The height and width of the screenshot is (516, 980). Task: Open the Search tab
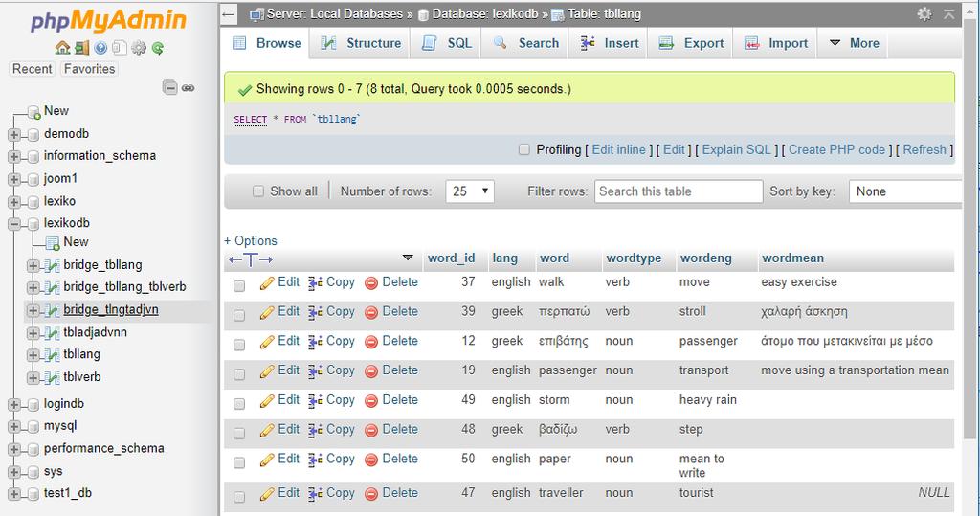(525, 43)
